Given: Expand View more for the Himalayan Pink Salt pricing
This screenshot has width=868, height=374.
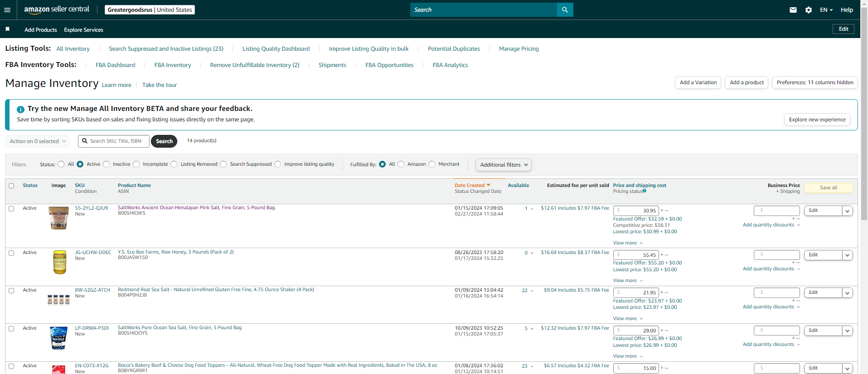Looking at the screenshot, I should (628, 243).
